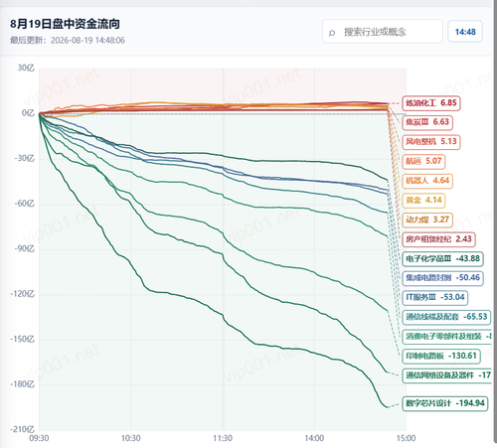Click the 最后更新 timestamp text
This screenshot has height=448, width=497.
point(68,41)
